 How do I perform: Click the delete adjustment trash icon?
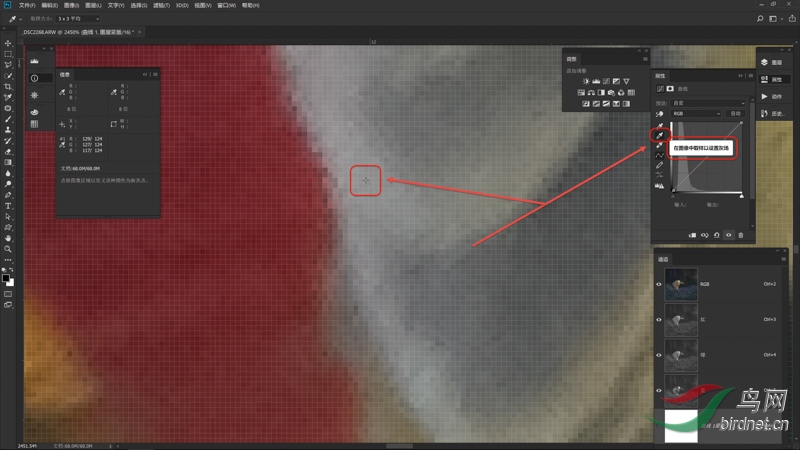[x=741, y=235]
